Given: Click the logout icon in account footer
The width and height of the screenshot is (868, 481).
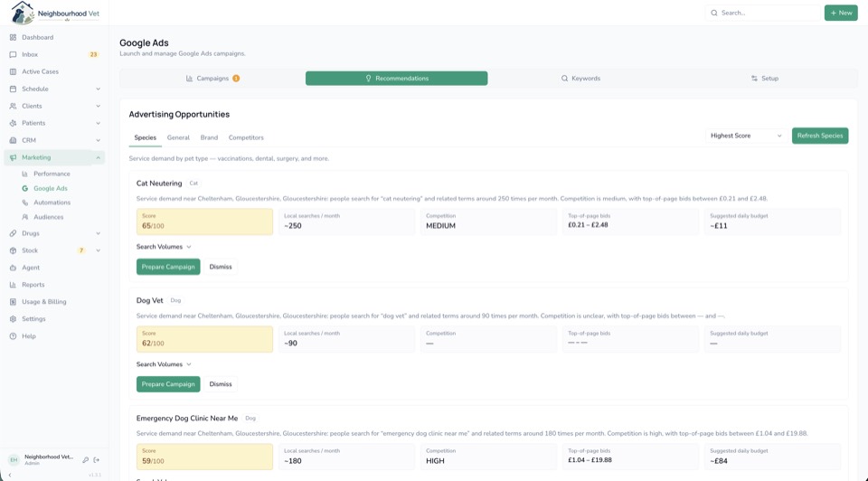Looking at the screenshot, I should (97, 460).
